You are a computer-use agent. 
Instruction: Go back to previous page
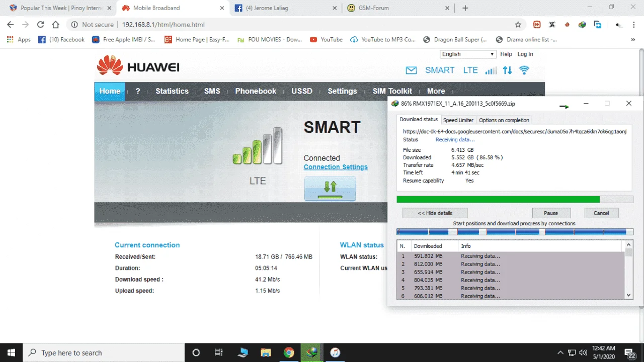coord(11,25)
